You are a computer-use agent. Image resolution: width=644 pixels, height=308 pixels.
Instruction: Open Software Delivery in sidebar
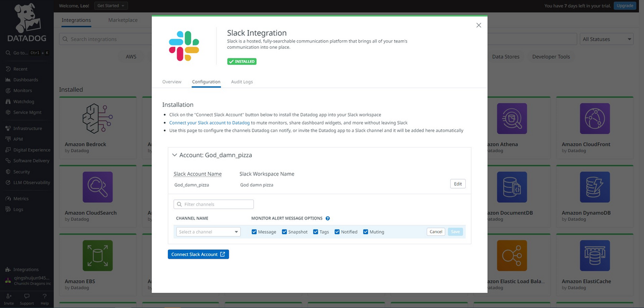point(31,161)
